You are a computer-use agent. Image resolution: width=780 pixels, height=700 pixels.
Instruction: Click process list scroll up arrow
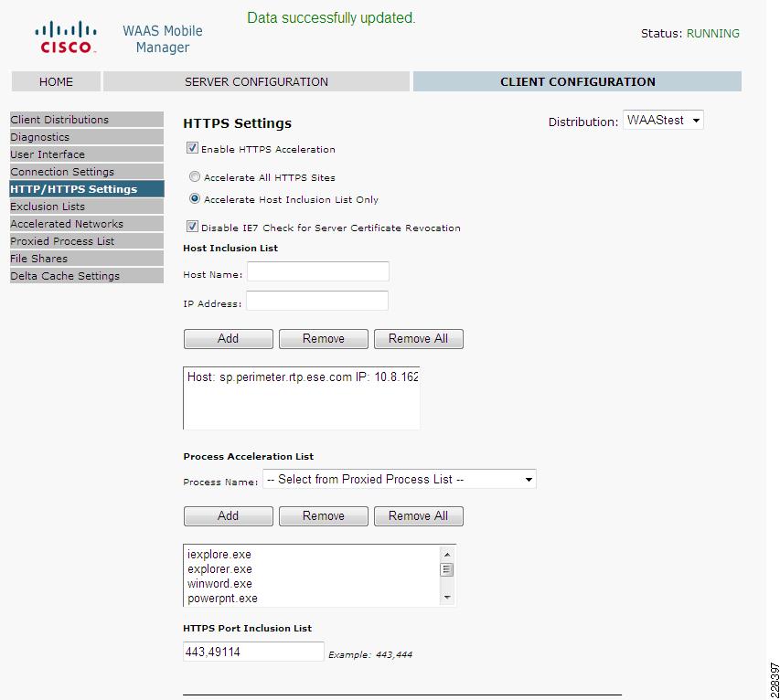[x=447, y=554]
